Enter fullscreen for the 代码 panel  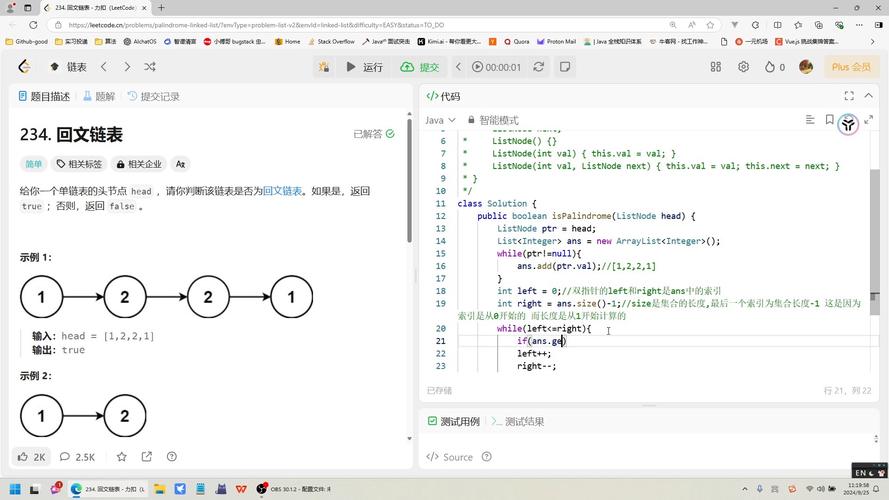click(849, 96)
